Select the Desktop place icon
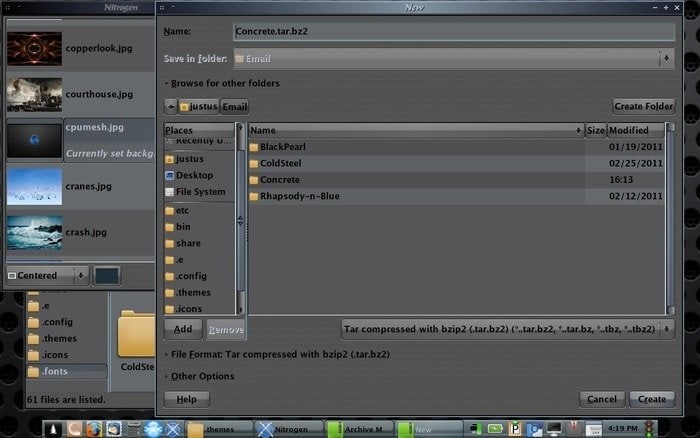700x438 pixels. [x=169, y=175]
